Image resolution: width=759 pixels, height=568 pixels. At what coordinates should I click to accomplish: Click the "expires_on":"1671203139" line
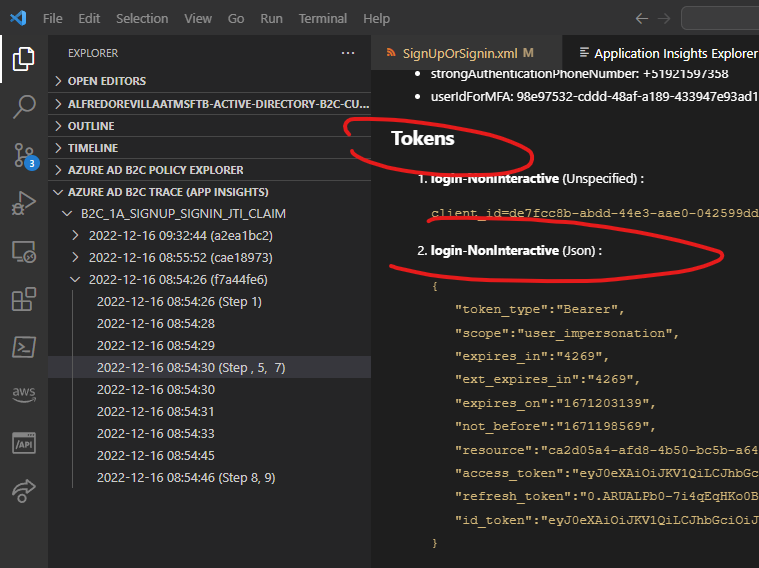pos(555,403)
